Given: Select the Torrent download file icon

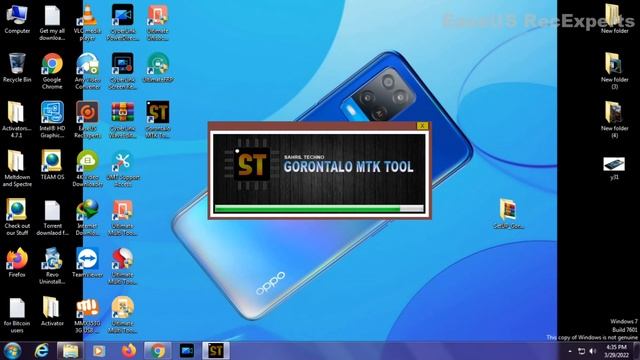Looking at the screenshot, I should [52, 217].
